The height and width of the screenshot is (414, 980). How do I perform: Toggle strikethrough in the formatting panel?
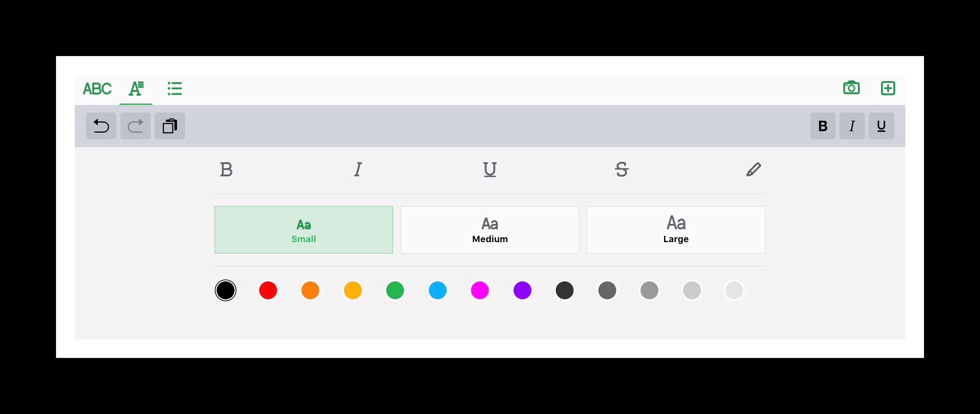621,169
